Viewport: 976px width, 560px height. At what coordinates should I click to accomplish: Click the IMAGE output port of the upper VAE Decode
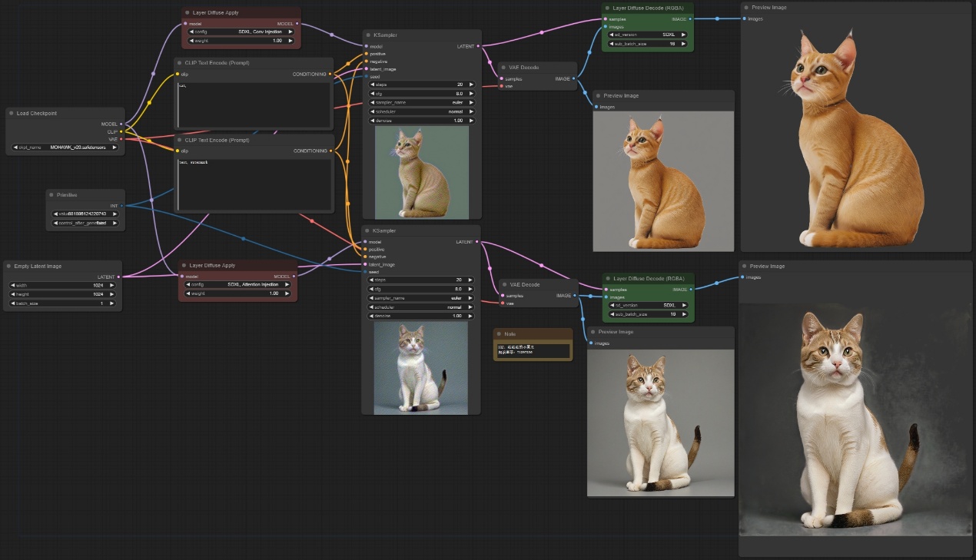pos(573,78)
